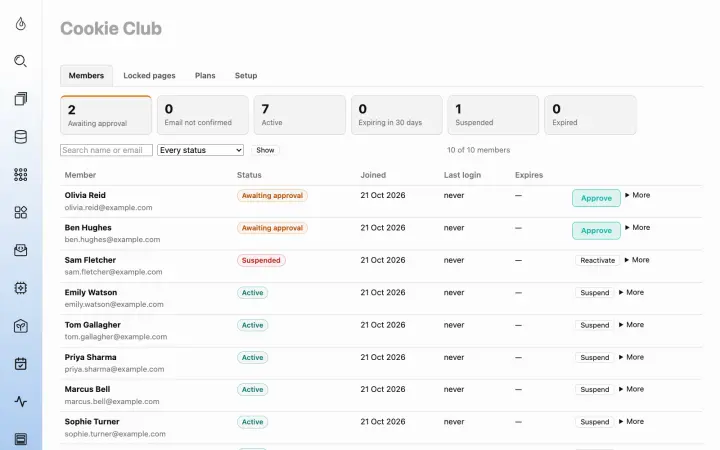Image resolution: width=720 pixels, height=450 pixels.
Task: Approve Ben Hughes's membership
Action: pos(596,231)
